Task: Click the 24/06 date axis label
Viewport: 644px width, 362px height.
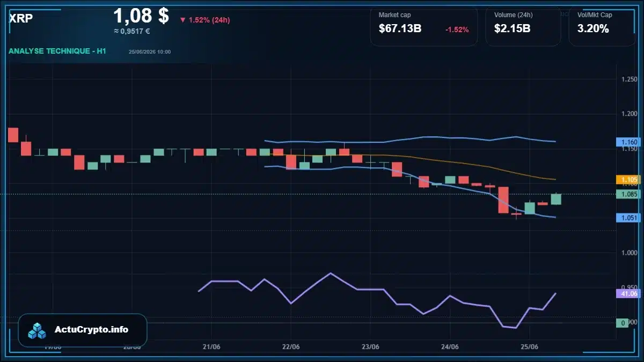Action: click(x=450, y=346)
